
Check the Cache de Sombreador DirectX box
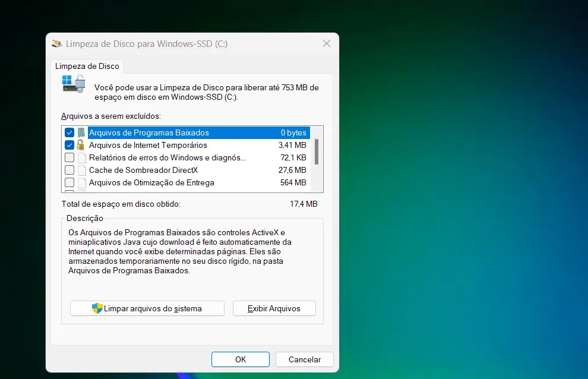coord(69,170)
